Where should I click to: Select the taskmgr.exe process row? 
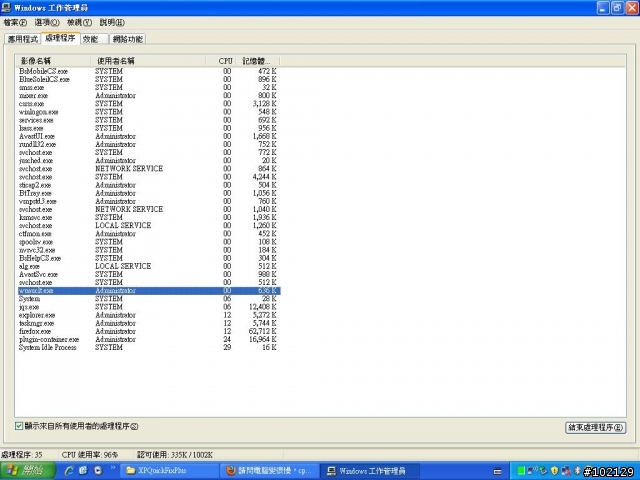click(148, 323)
